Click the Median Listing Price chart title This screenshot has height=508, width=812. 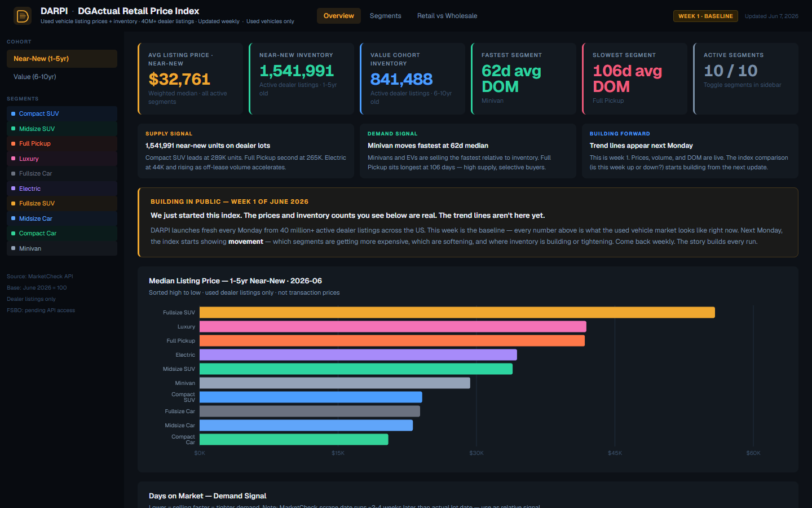[235, 281]
